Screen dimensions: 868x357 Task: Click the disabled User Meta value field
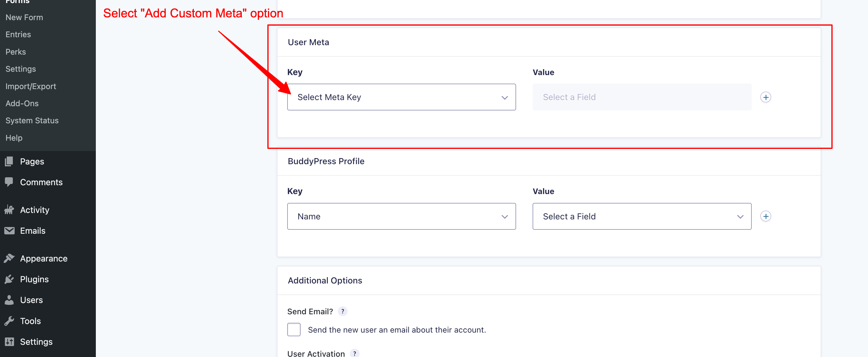point(642,97)
